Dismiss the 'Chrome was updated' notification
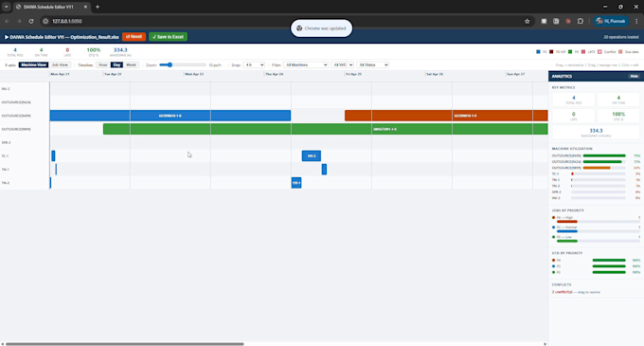The image size is (644, 346). tap(322, 28)
